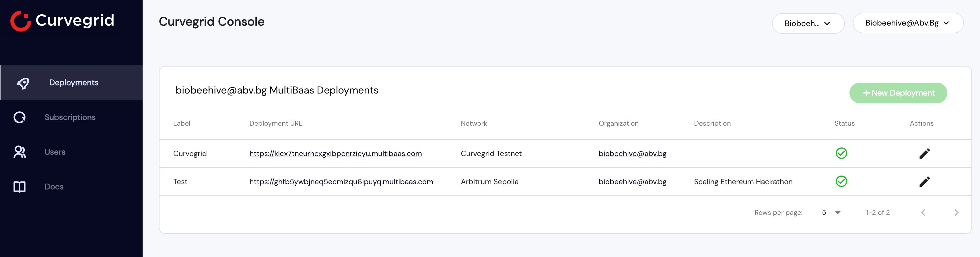Click the Actions column header
Screen dimensions: 980x257
[x=921, y=124]
